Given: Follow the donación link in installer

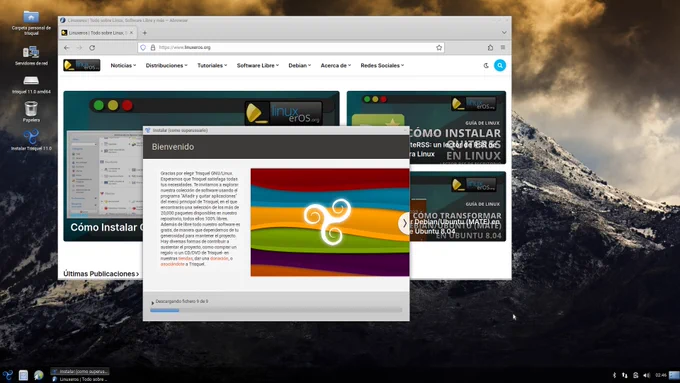Looking at the screenshot, I should pos(219,259).
